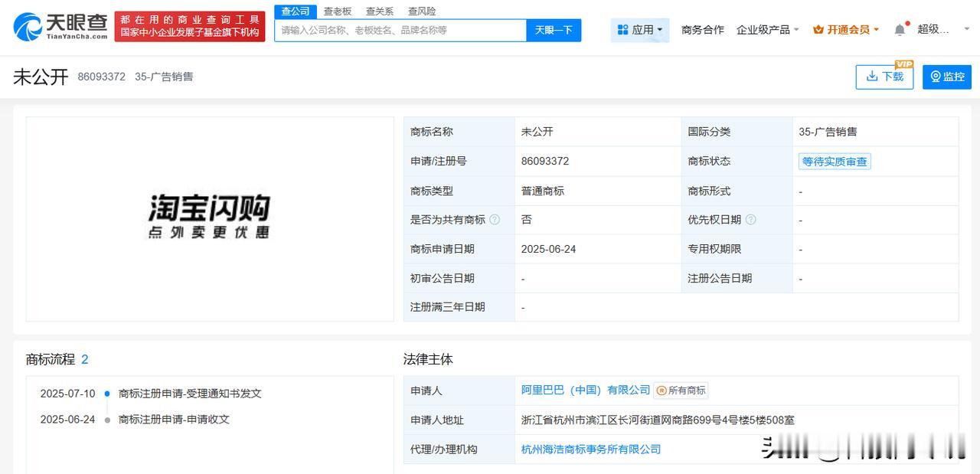The image size is (980, 474).
Task: Click the 未公开 page title
Action: (x=41, y=77)
